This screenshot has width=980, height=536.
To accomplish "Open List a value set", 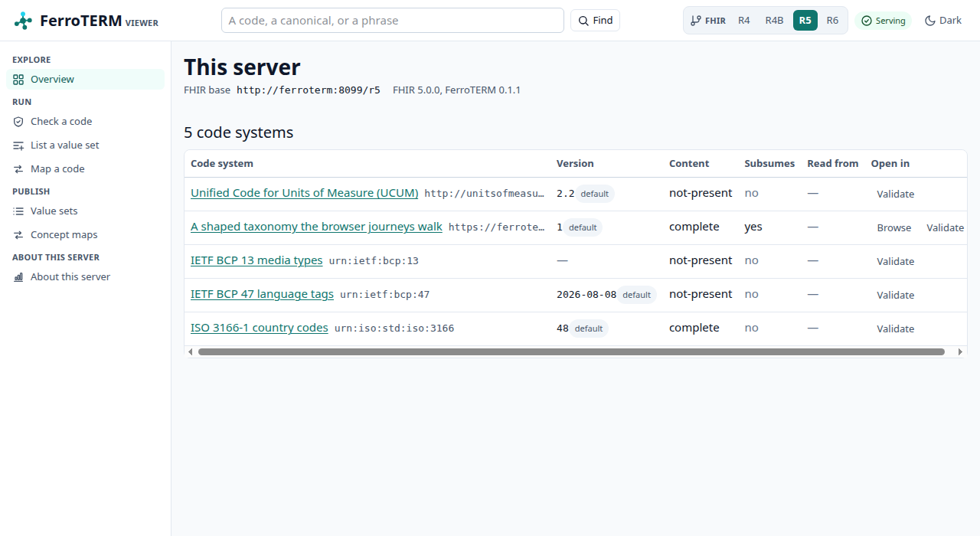I will tap(85, 145).
